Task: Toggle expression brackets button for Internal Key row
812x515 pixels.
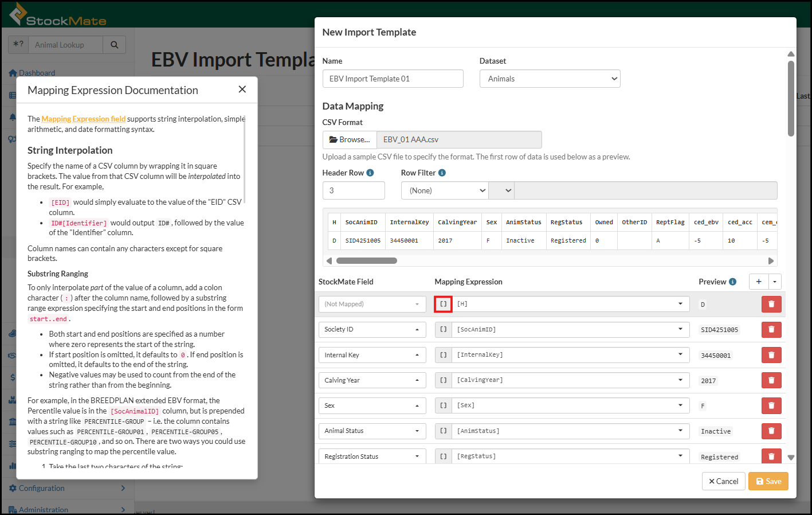Action: click(x=443, y=355)
